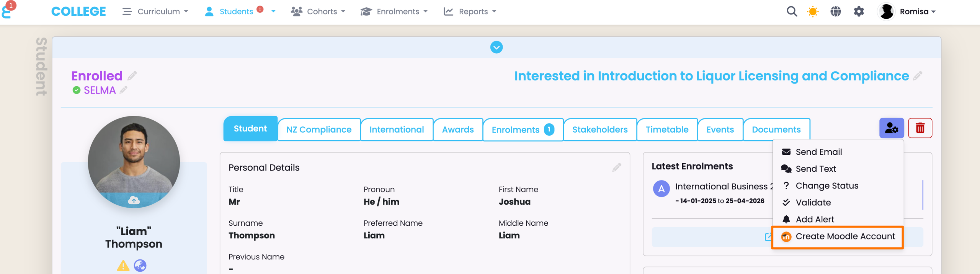Click International Business enrolment entry

coord(721,187)
